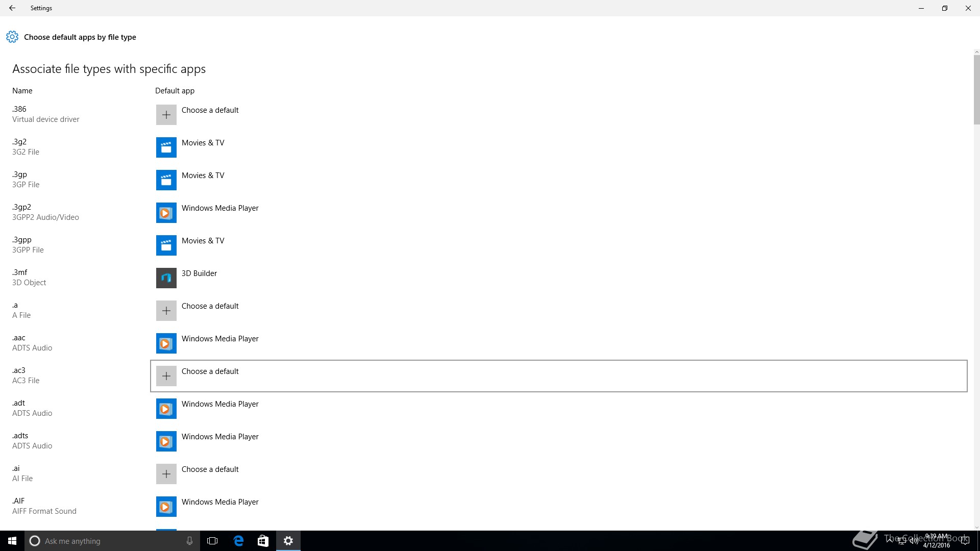This screenshot has width=980, height=551.
Task: Change Movies & TV default for .3gp
Action: pyautogui.click(x=559, y=180)
